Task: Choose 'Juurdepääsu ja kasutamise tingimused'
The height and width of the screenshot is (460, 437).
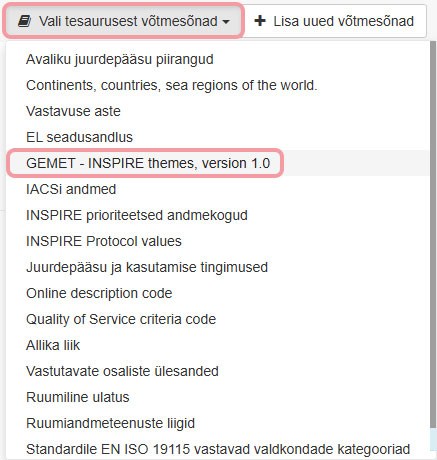Action: tap(147, 267)
